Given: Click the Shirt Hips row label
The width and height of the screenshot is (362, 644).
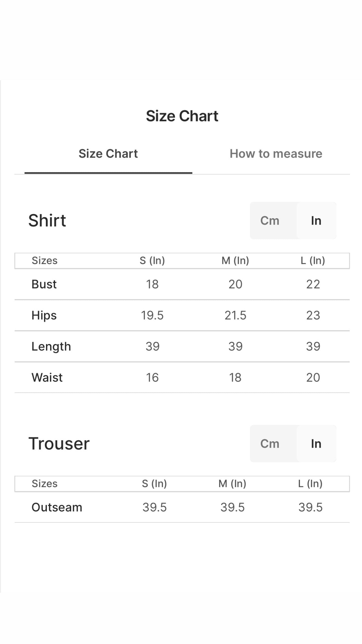Looking at the screenshot, I should (44, 315).
